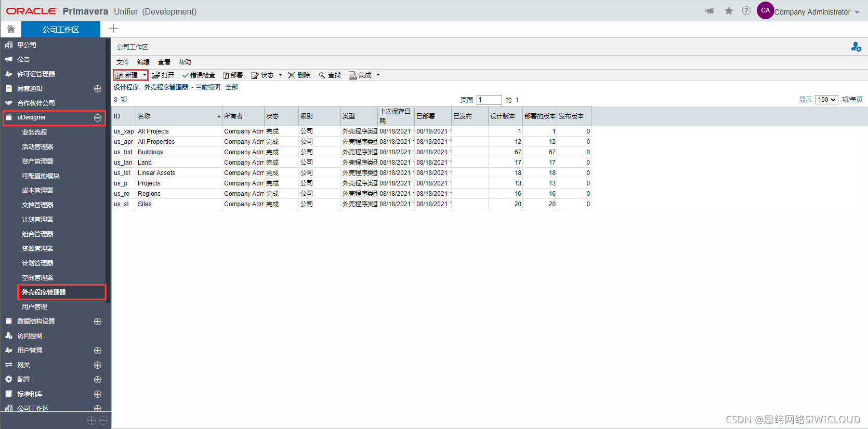Select the All Projects row
The image size is (868, 429).
352,131
